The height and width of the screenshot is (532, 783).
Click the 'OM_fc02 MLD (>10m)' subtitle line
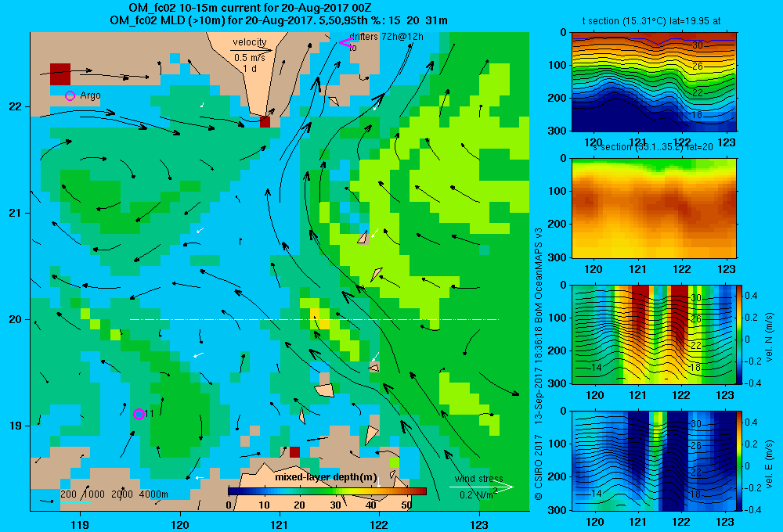tap(279, 20)
